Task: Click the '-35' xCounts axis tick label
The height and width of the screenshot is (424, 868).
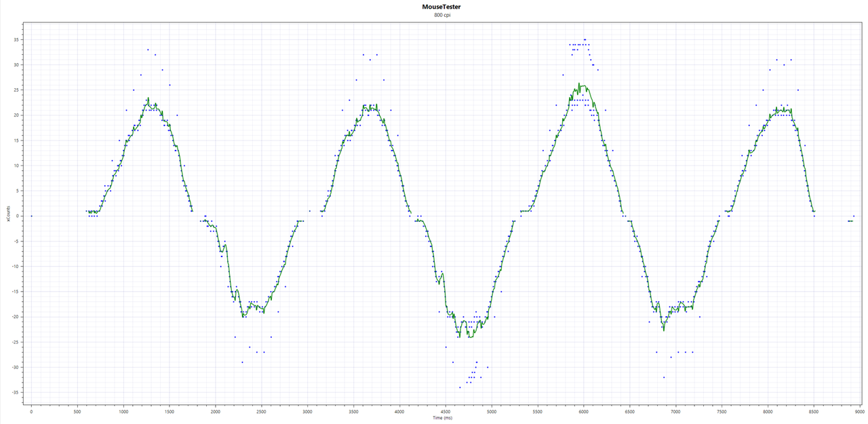Action: point(14,393)
